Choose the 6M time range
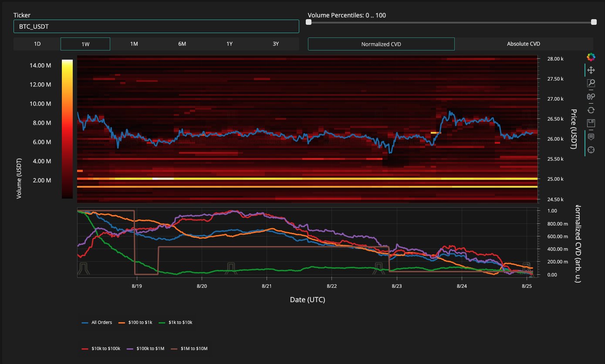This screenshot has height=364, width=605. click(x=182, y=44)
